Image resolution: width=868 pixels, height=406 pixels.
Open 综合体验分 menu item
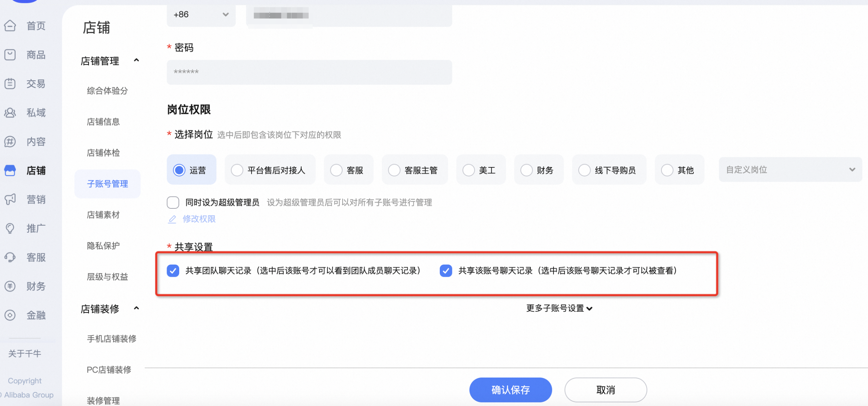click(x=107, y=91)
